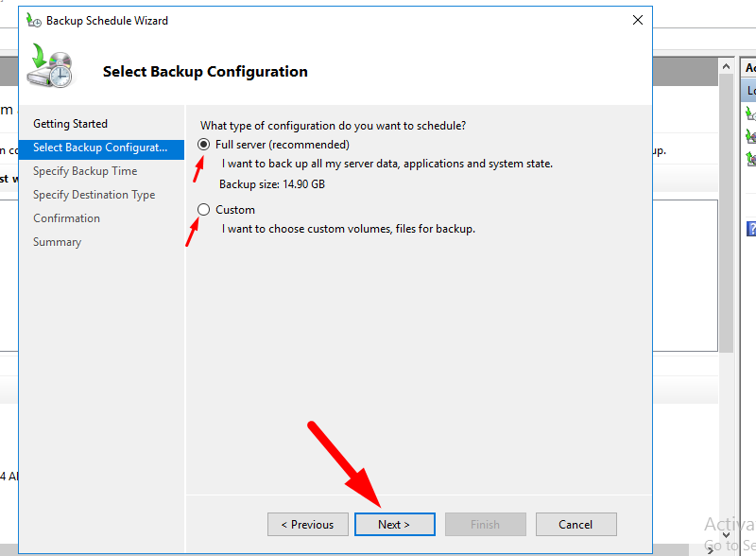The image size is (756, 556).
Task: Click the large backup disk-and-clock header icon
Action: (49, 66)
